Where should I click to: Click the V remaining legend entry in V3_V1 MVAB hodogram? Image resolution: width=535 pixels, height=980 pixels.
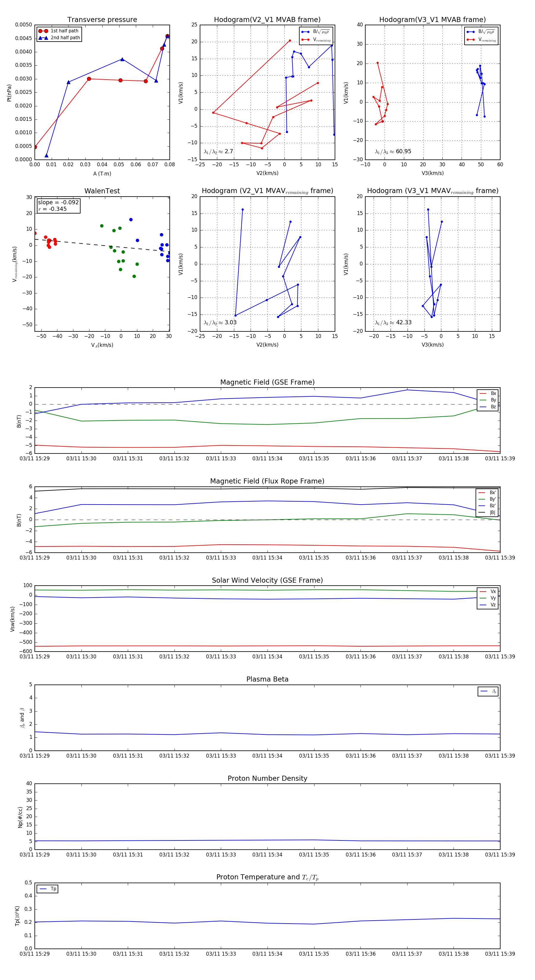(x=481, y=39)
